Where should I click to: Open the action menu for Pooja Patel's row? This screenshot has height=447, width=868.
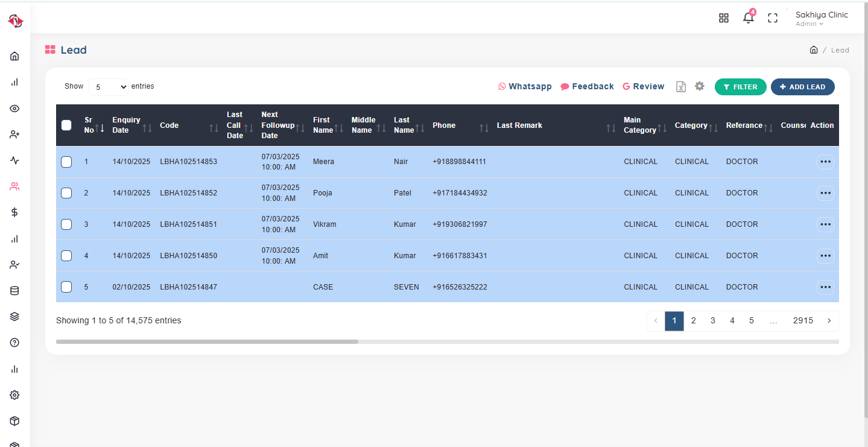[825, 192]
